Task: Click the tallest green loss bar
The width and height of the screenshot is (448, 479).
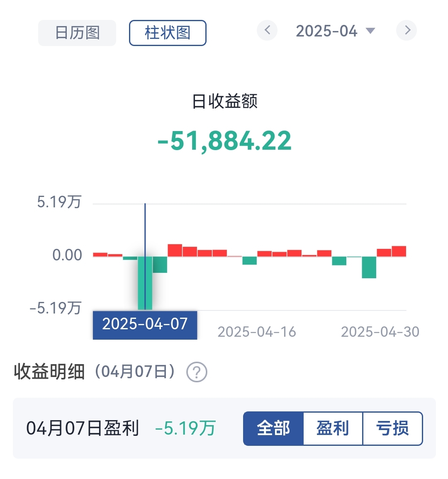Action: pos(145,283)
